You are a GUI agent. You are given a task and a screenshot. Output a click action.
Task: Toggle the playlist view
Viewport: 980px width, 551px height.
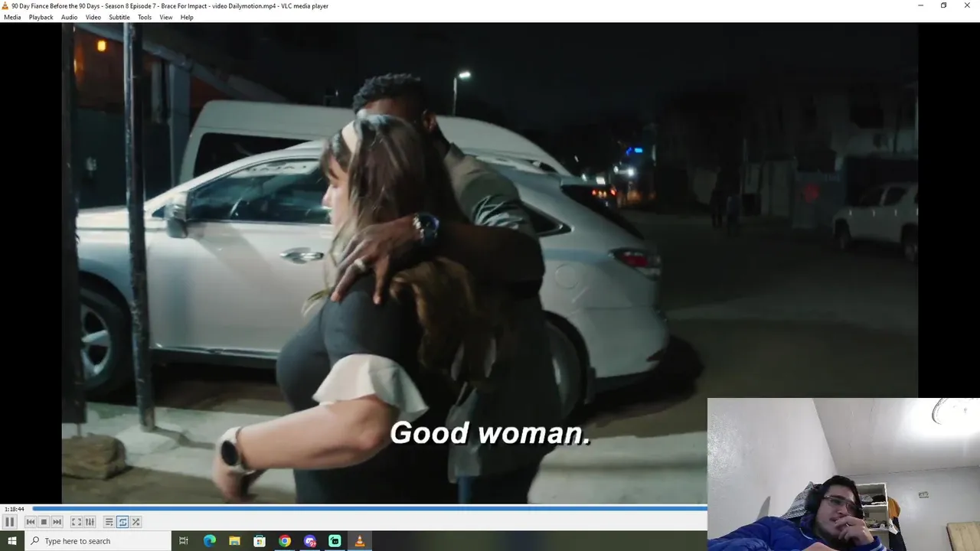point(109,522)
